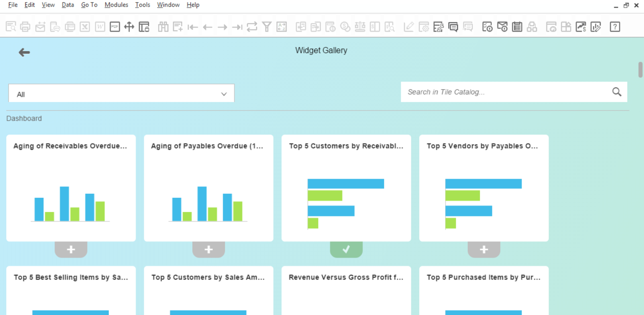Toggle plus under Aging of Payables widget

208,249
